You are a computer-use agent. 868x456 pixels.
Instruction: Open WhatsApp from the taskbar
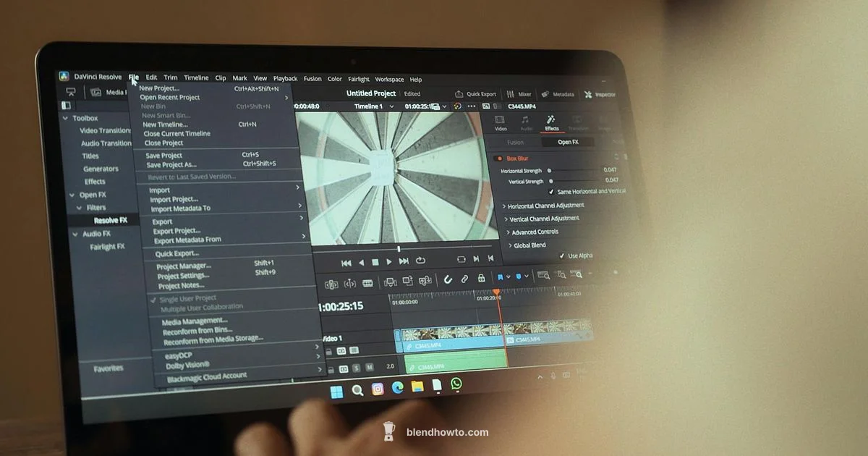454,384
